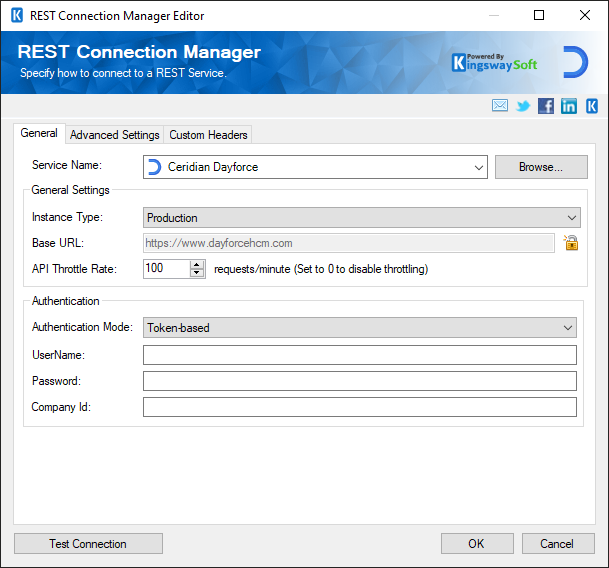
Task: Open the Facebook icon link
Action: tap(546, 106)
